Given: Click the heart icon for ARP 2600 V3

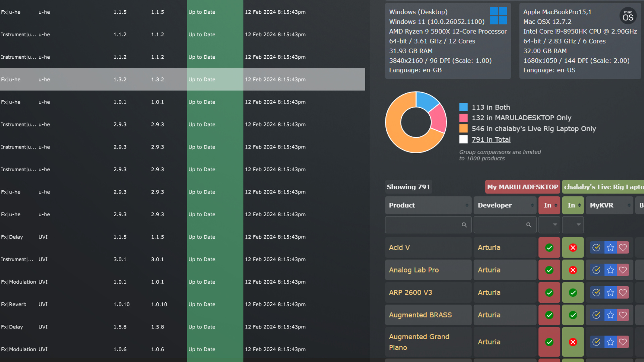Looking at the screenshot, I should click(623, 293).
